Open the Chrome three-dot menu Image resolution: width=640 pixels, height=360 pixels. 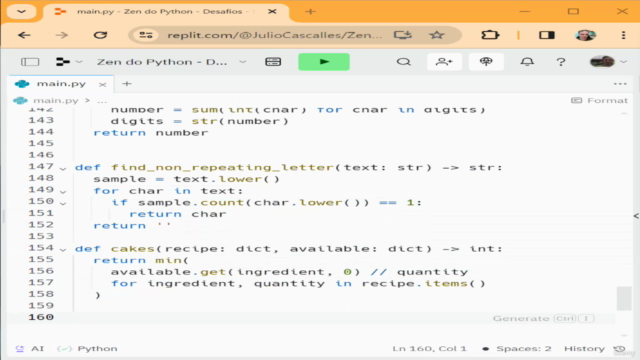pos(623,35)
